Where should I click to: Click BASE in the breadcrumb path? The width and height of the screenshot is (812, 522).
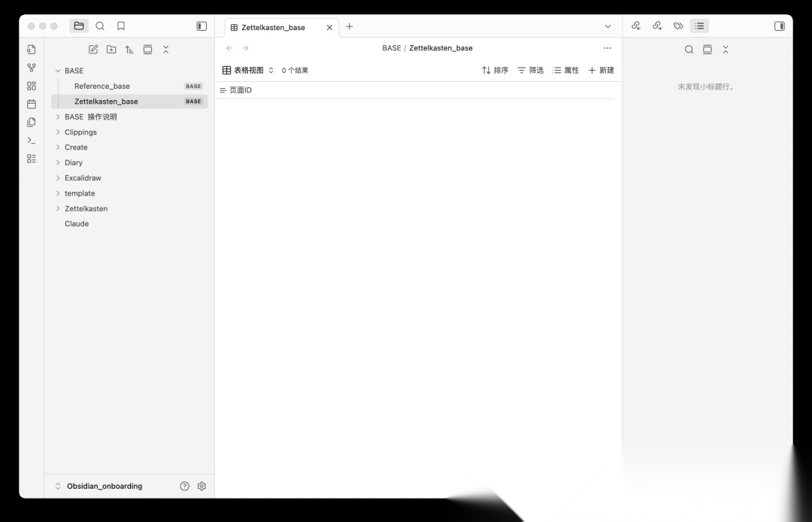tap(392, 48)
